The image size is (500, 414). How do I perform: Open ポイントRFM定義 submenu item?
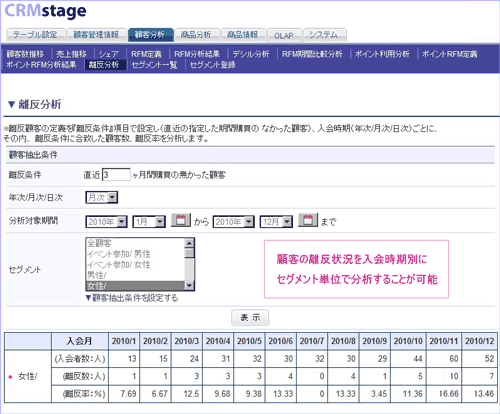click(x=450, y=54)
